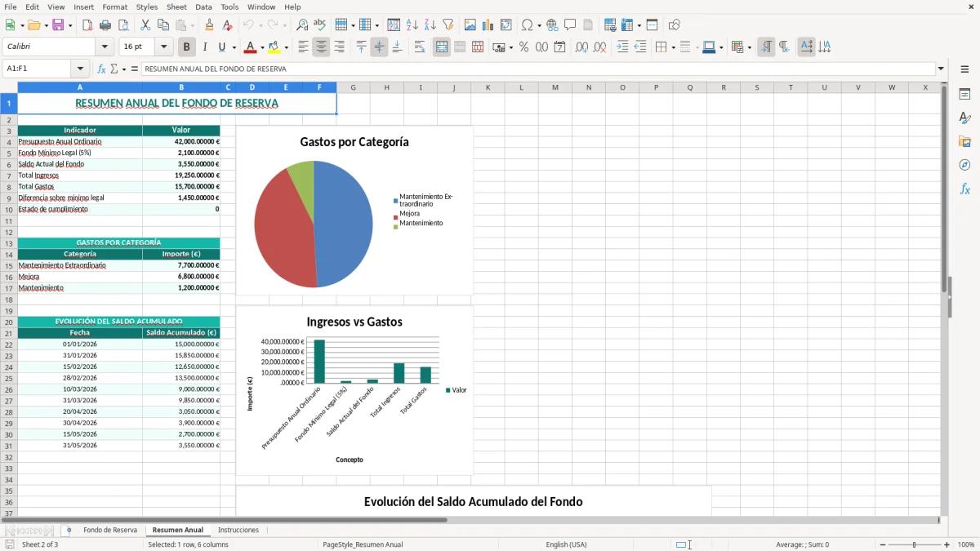Click the Insert Image icon

click(470, 25)
